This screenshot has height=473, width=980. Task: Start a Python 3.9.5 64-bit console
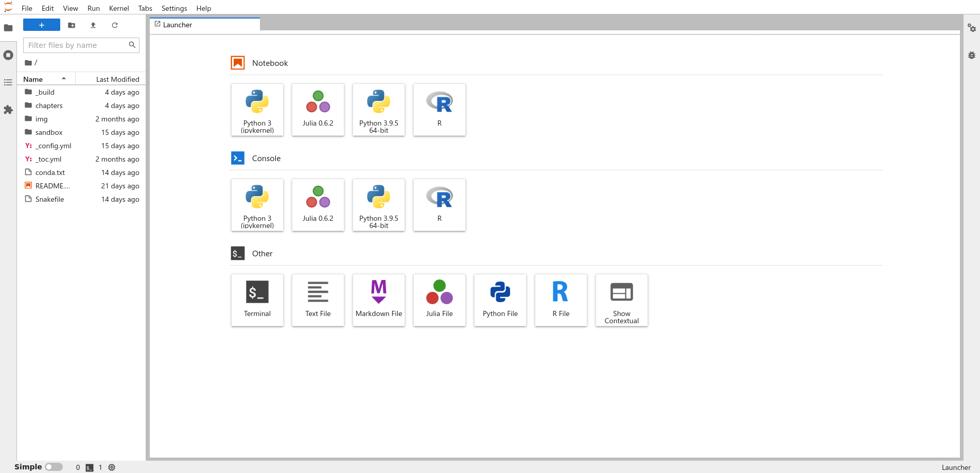pos(379,205)
